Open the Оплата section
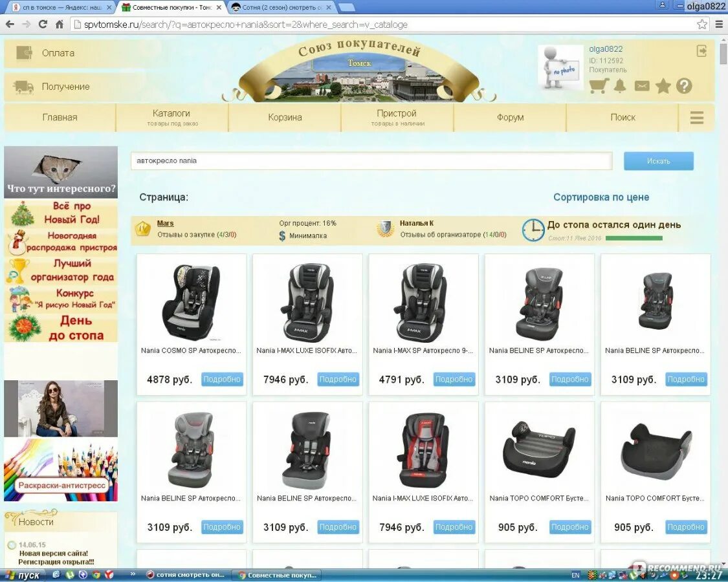728x582 pixels. (58, 53)
